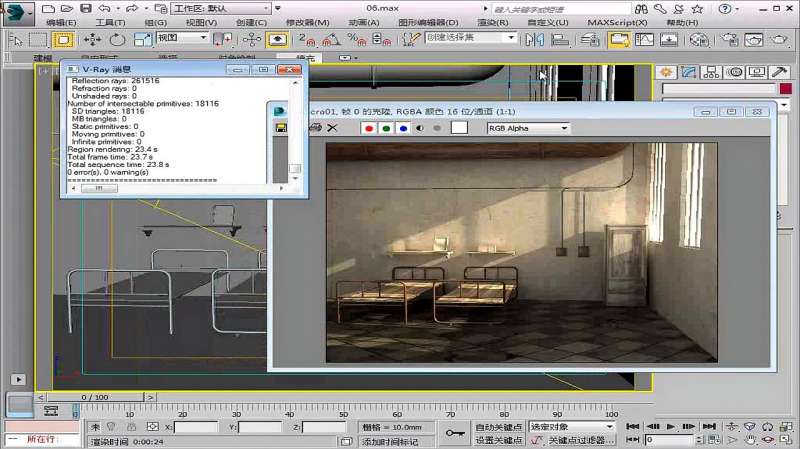Image resolution: width=800 pixels, height=449 pixels.
Task: Disable the blue channel display
Action: [x=402, y=128]
